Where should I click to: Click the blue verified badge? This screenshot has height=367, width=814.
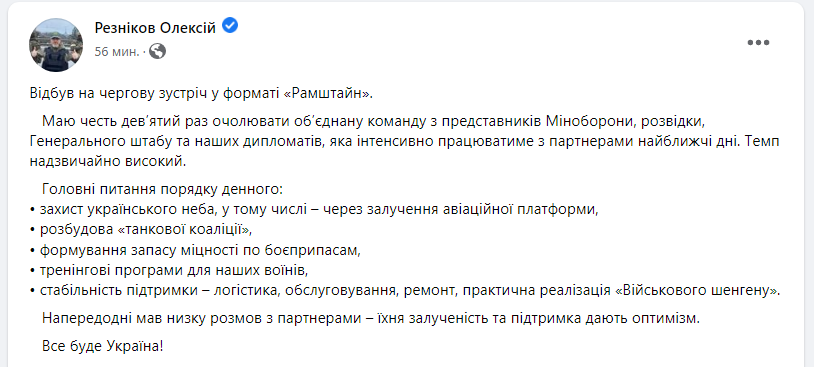pyautogui.click(x=230, y=25)
